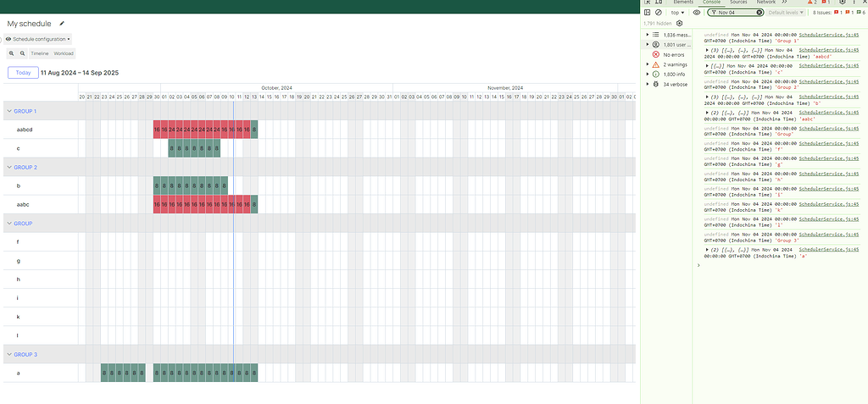Open the DevTools kebab menu icon

854,3
